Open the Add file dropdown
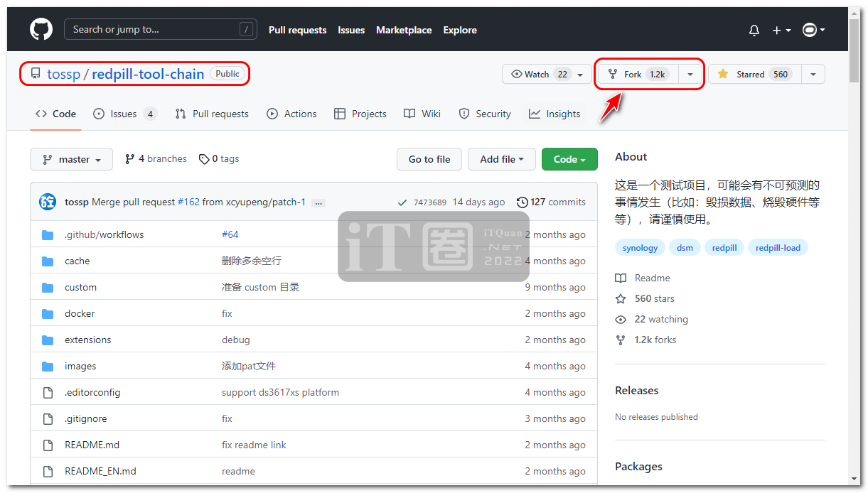 [502, 159]
